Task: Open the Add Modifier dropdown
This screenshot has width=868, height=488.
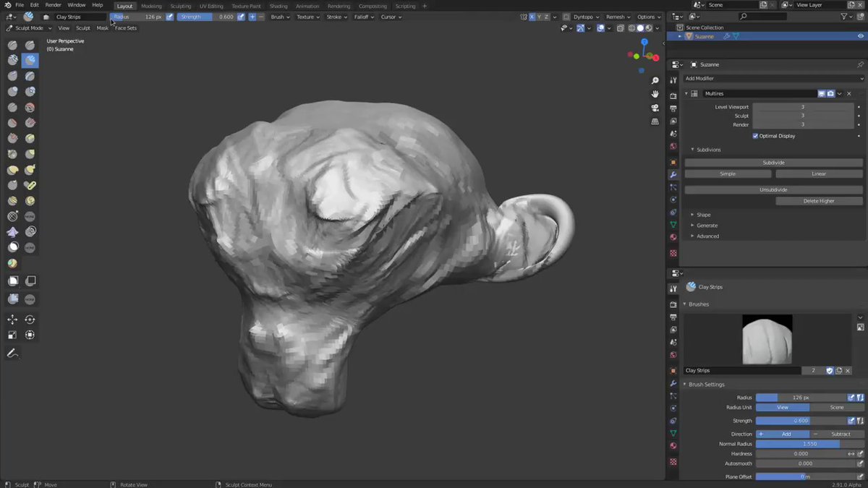Action: [x=773, y=78]
